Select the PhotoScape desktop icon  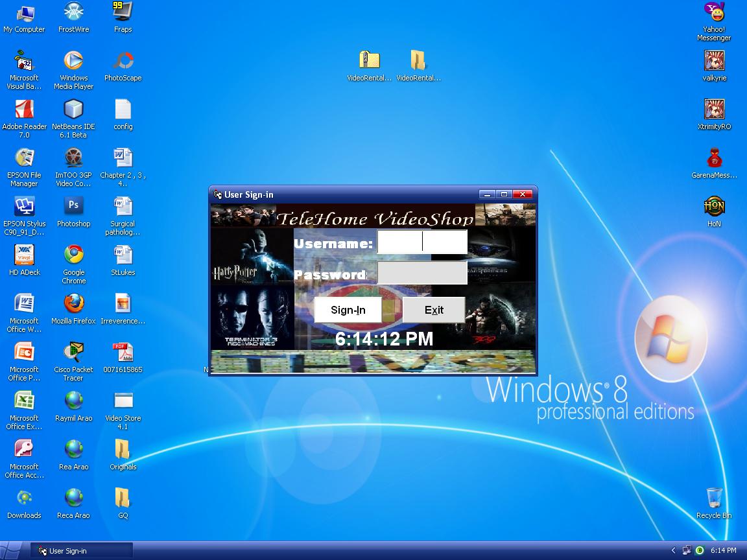(123, 66)
